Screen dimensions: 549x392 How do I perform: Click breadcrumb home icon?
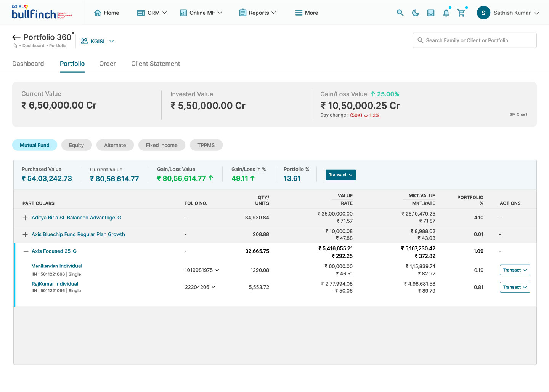[x=14, y=46]
